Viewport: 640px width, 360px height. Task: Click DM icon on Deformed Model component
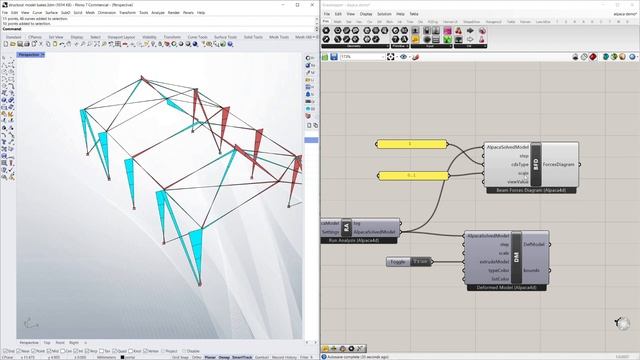(516, 257)
